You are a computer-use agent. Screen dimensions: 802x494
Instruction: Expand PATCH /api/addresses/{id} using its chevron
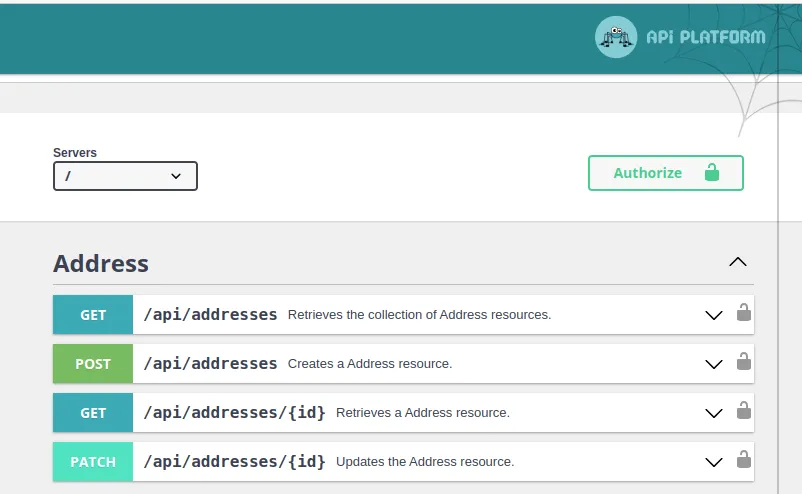714,462
